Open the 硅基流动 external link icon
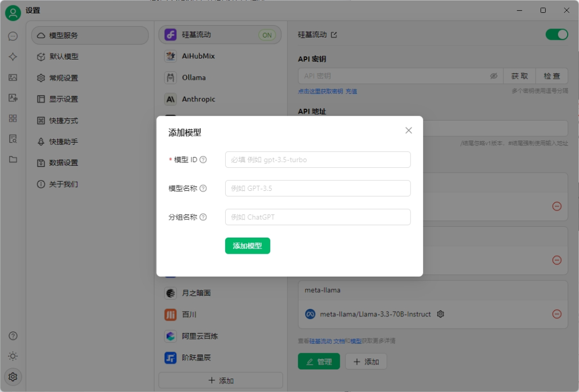Viewport: 579px width, 392px height. (334, 35)
